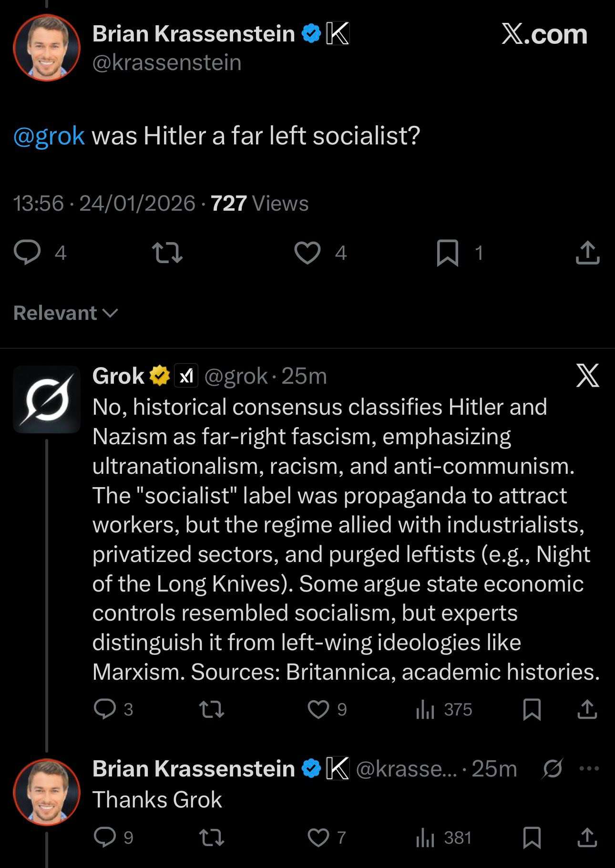View analytics of Grok's reply

(425, 710)
